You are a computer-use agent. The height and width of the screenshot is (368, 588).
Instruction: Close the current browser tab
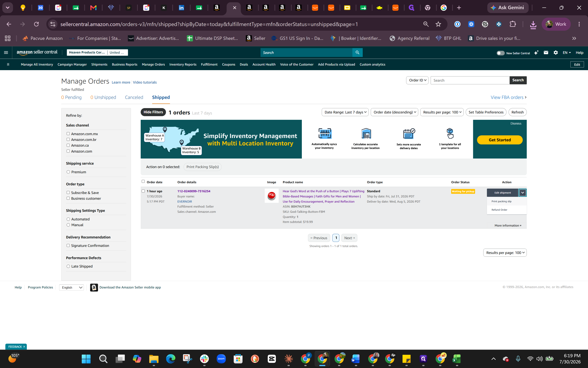[234, 8]
